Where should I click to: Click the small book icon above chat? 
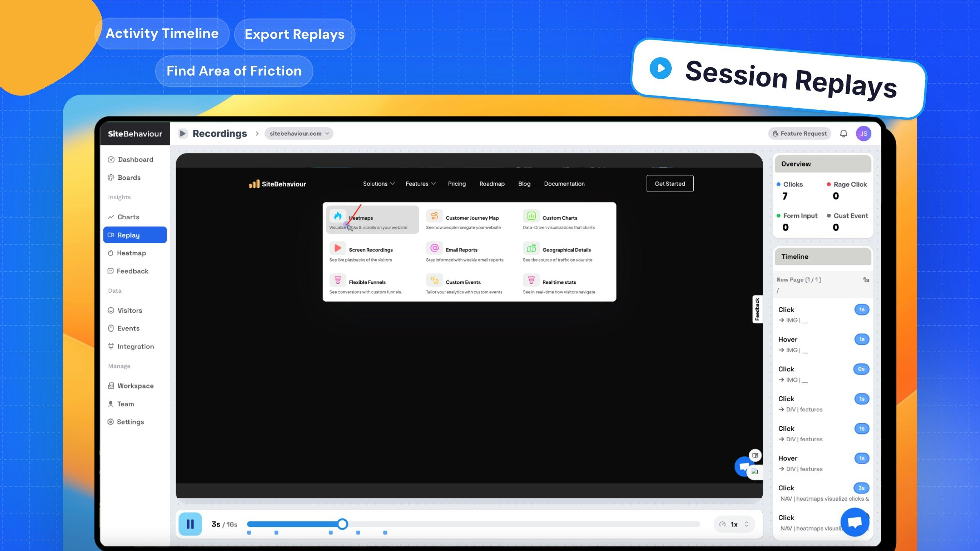pyautogui.click(x=755, y=455)
